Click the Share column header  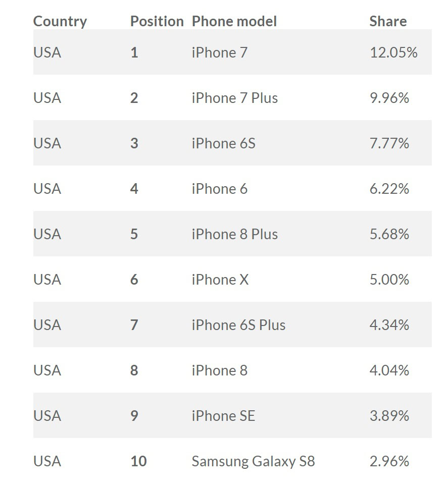pos(387,21)
